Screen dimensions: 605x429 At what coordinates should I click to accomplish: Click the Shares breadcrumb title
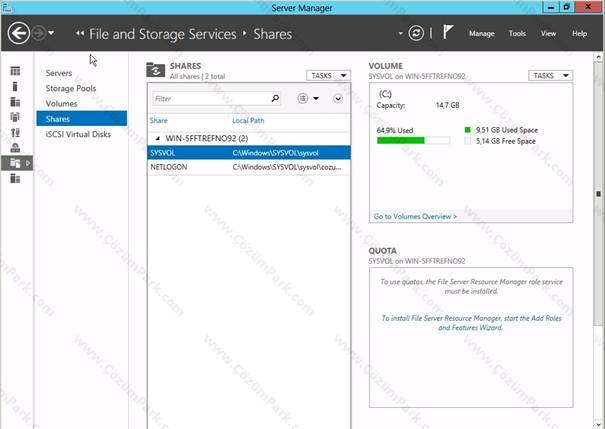[x=272, y=34]
